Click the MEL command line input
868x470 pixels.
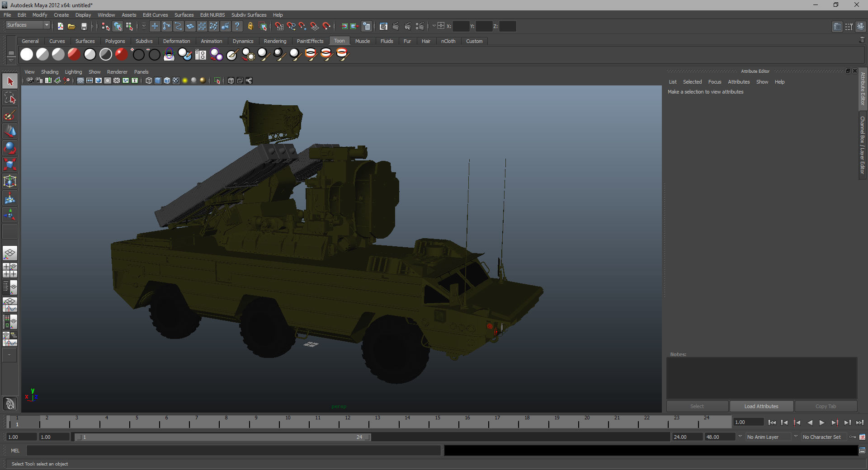[234, 451]
